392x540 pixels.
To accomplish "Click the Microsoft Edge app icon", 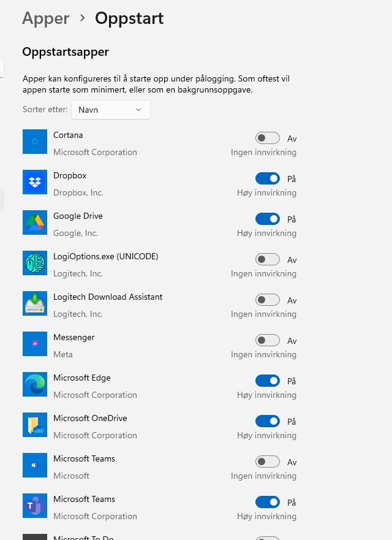I will coord(35,384).
